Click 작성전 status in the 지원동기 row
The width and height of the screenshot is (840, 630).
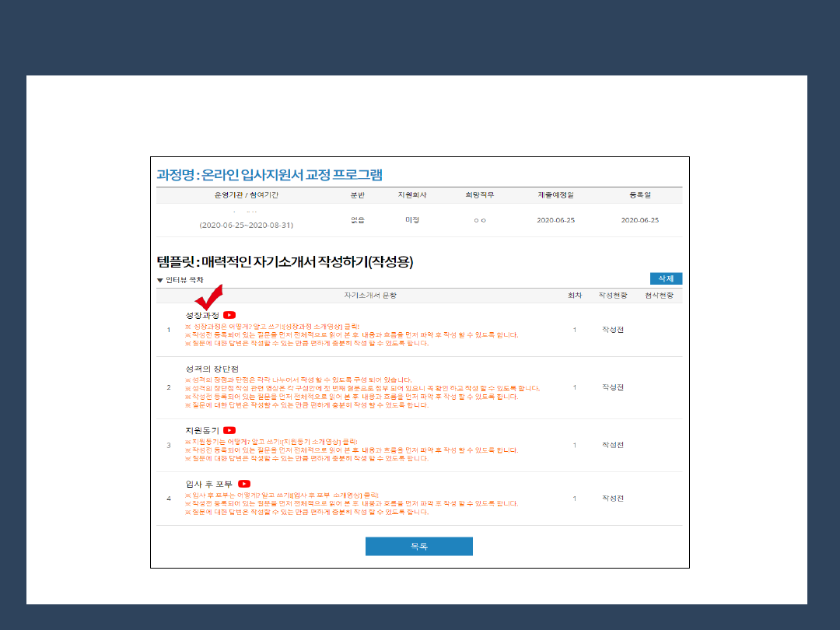[x=613, y=445]
